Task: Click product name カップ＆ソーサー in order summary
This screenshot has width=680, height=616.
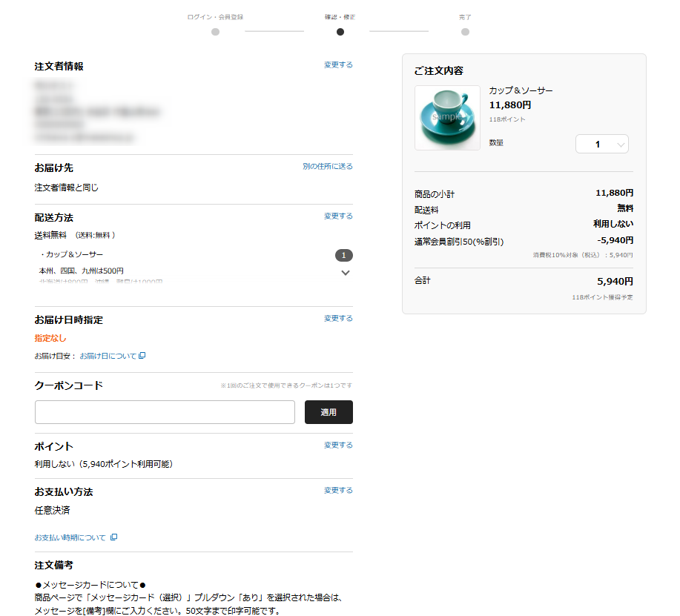Action: 521,90
